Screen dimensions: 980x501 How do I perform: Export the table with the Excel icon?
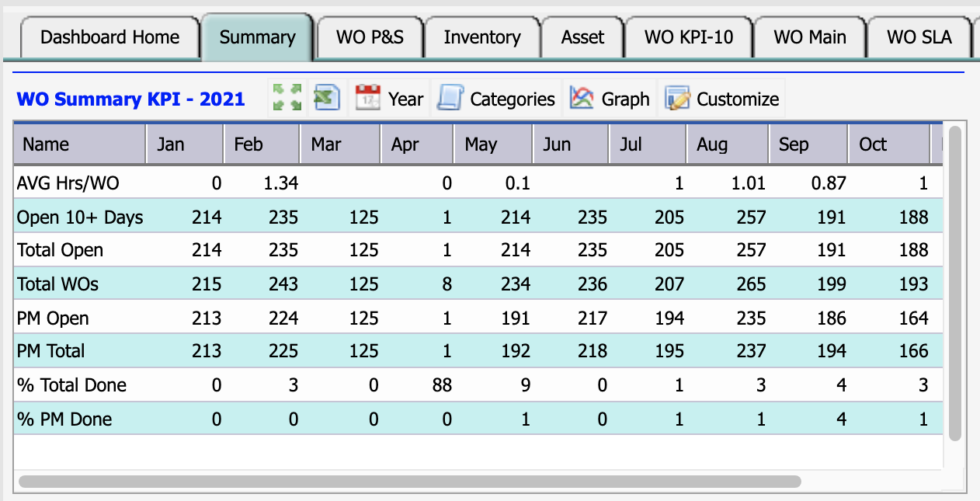tap(328, 99)
